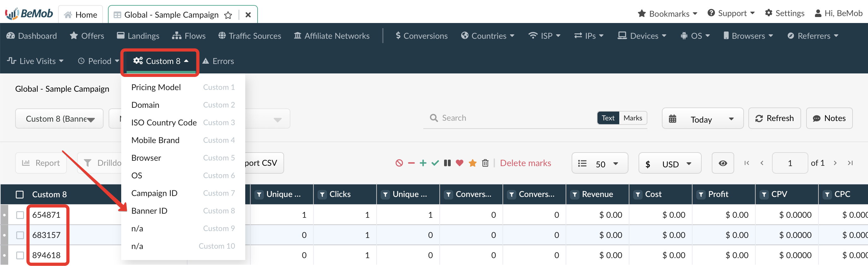Apply the green plus mark

tap(423, 163)
